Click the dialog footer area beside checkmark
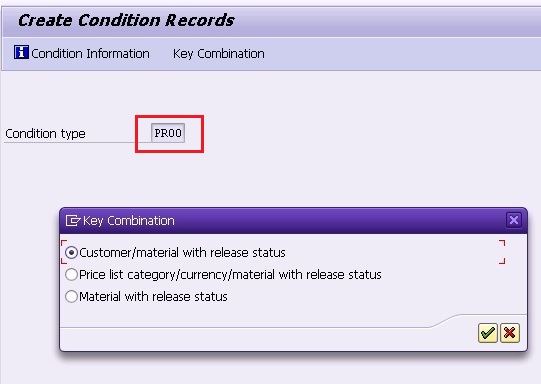 267,339
